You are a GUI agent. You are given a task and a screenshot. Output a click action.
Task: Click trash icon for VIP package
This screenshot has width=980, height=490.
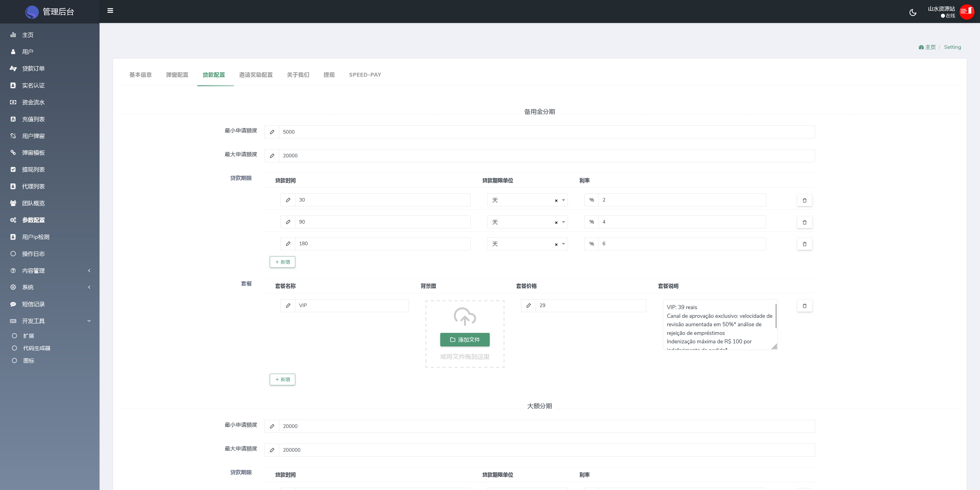coord(804,306)
